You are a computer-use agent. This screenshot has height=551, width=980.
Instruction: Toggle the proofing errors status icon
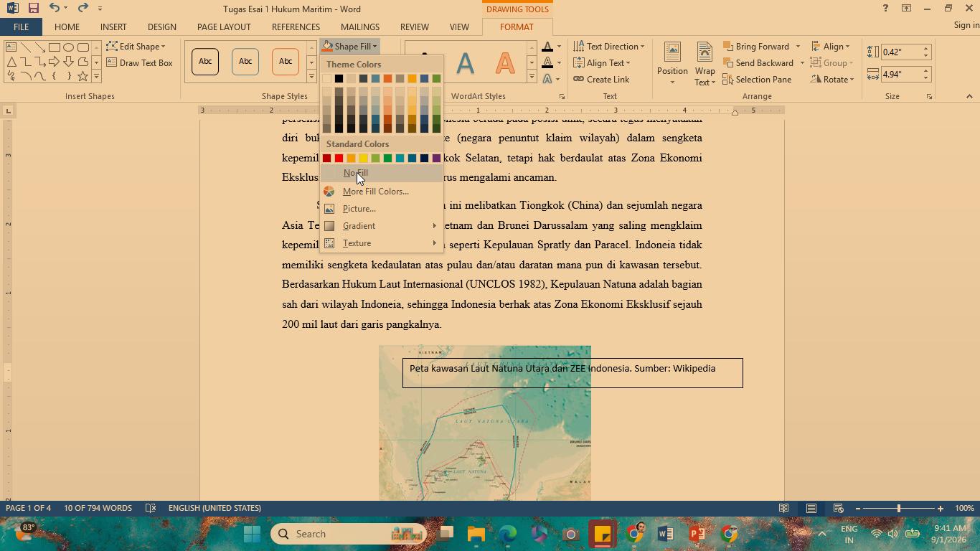tap(151, 508)
